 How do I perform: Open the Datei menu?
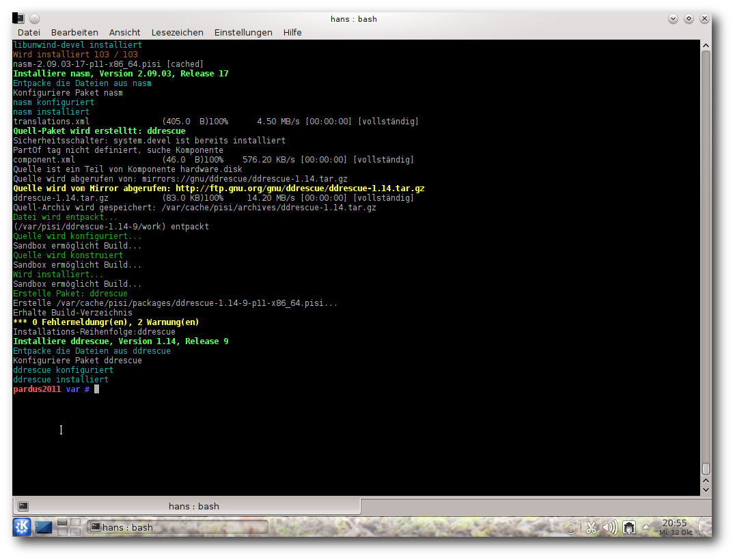pos(29,32)
